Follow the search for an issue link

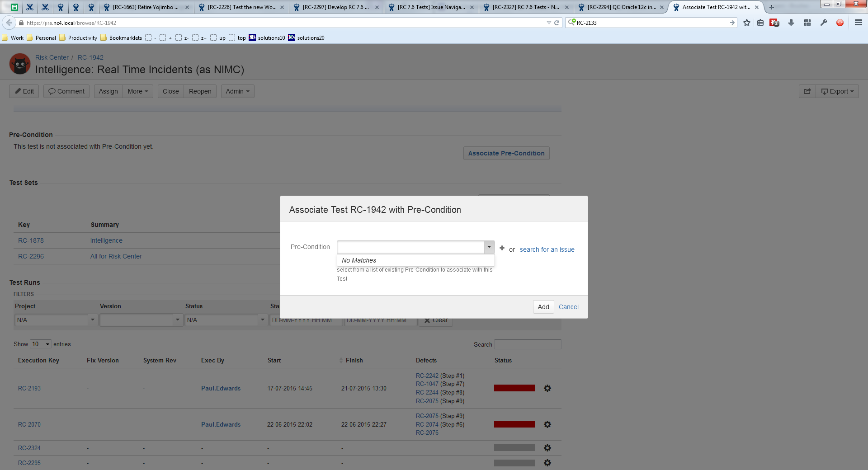click(547, 249)
